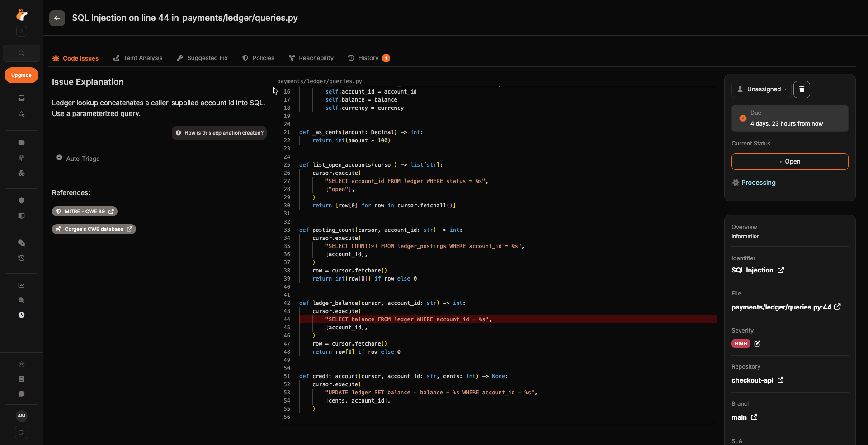Click the logout icon at sidebar bottom
868x445 pixels.
point(21,432)
